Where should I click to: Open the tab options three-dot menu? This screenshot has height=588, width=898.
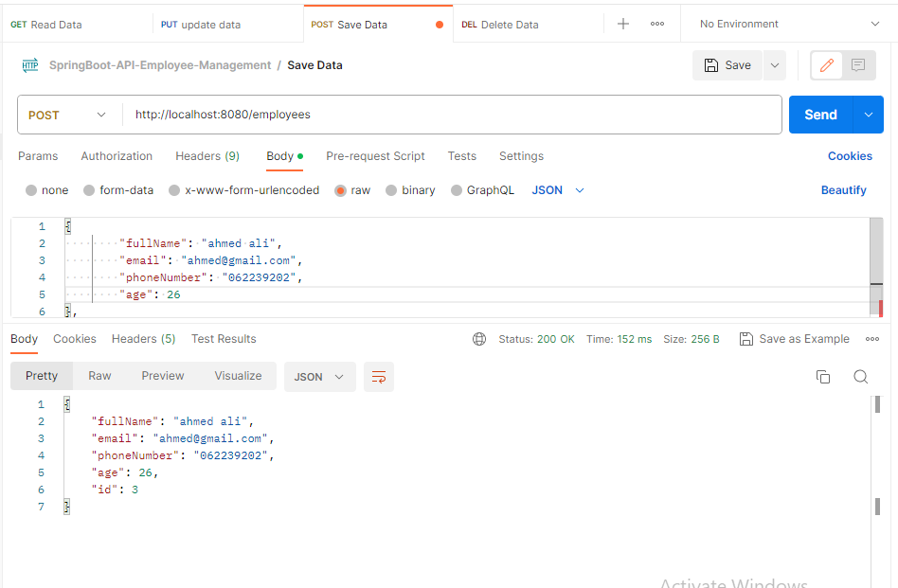coord(657,24)
